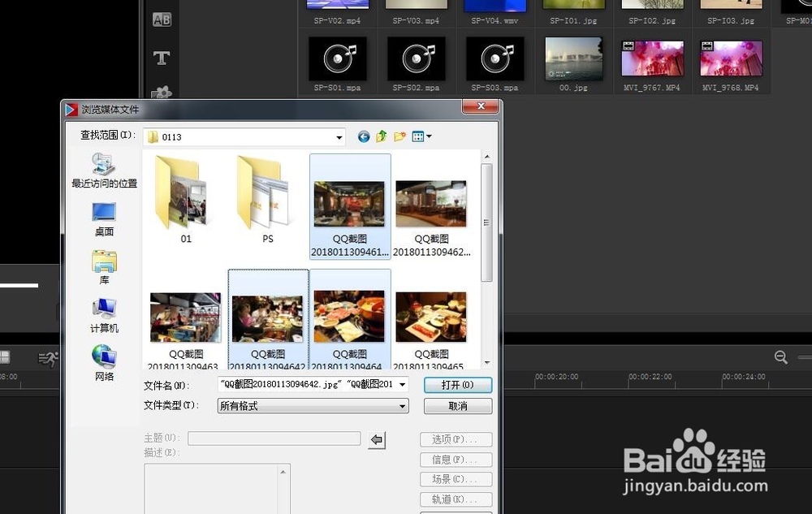The height and width of the screenshot is (514, 812).
Task: Click the timeline zoom out magnifier
Action: click(781, 357)
